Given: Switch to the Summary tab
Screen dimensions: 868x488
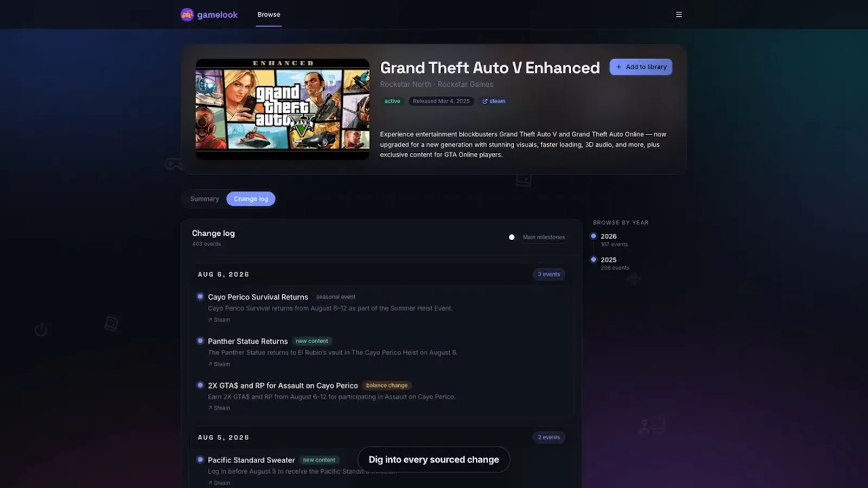Looking at the screenshot, I should (205, 199).
